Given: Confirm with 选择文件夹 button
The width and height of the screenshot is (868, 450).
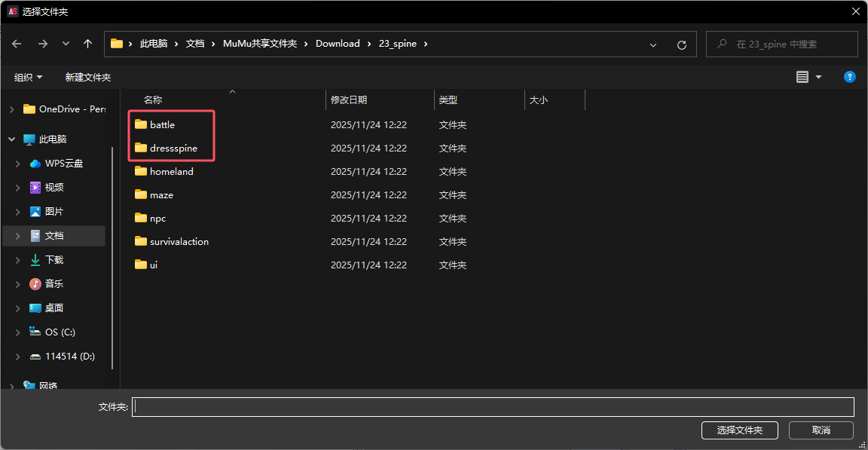Looking at the screenshot, I should tap(740, 430).
